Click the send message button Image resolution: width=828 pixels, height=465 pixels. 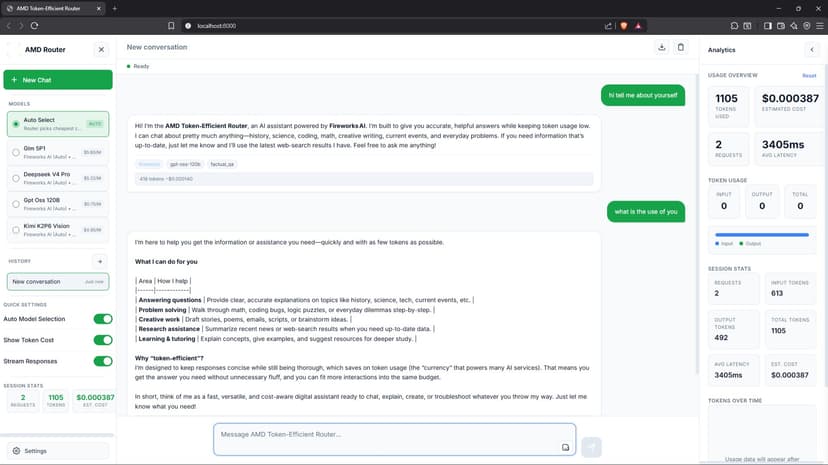(591, 447)
